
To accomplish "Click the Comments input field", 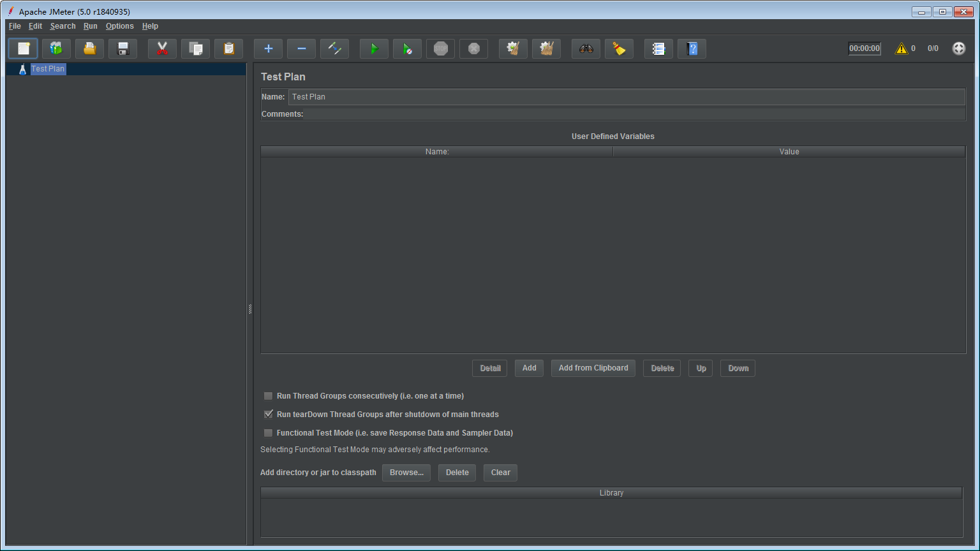I will click(x=635, y=114).
